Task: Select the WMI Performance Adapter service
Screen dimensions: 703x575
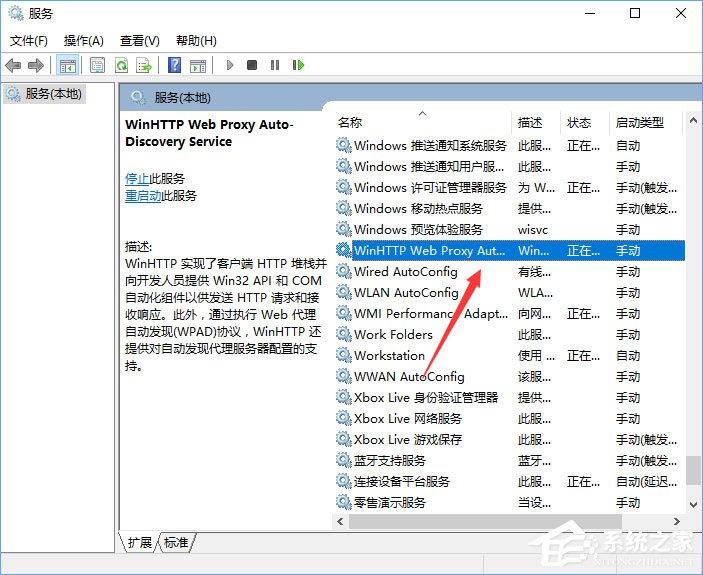Action: click(x=510, y=314)
